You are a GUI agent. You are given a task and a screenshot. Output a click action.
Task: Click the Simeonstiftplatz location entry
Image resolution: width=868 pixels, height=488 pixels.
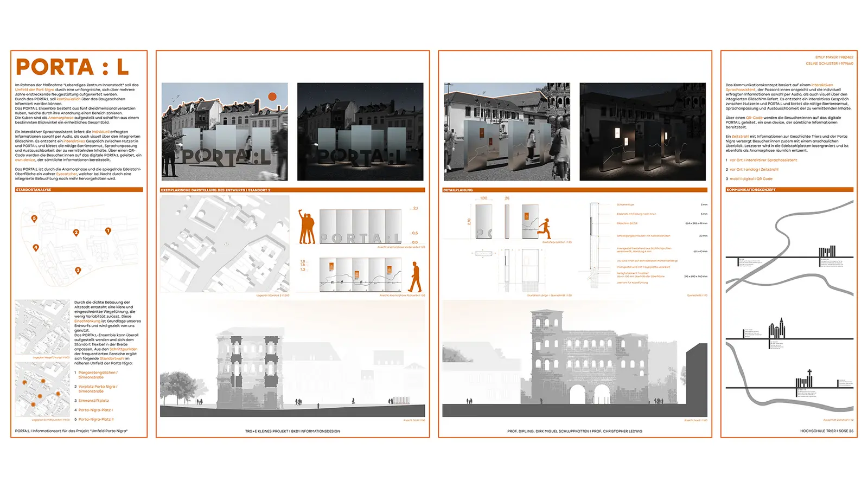pos(93,401)
